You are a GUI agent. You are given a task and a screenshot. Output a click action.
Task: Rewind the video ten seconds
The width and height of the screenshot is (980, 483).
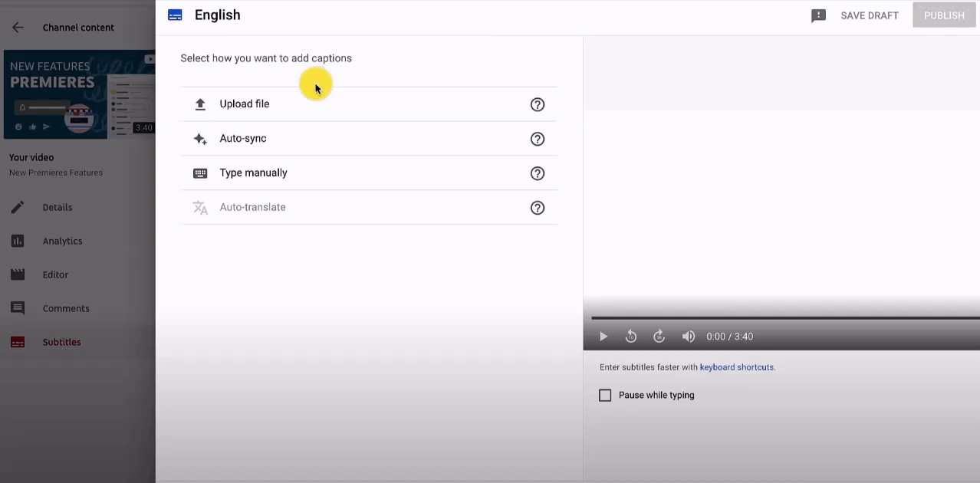(631, 337)
